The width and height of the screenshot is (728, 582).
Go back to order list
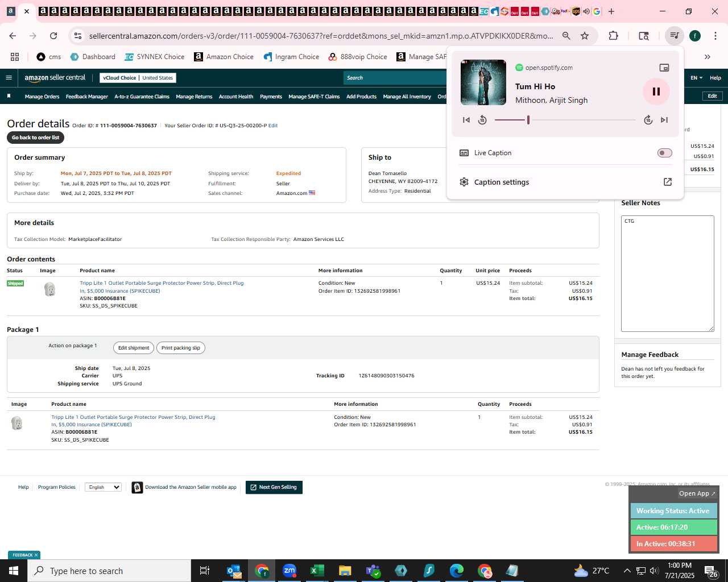tap(35, 138)
